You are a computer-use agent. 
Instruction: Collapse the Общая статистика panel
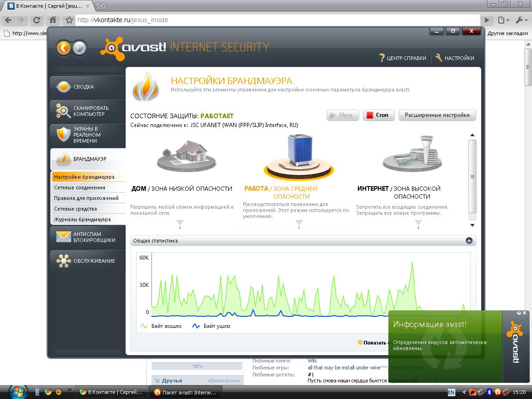(x=469, y=241)
